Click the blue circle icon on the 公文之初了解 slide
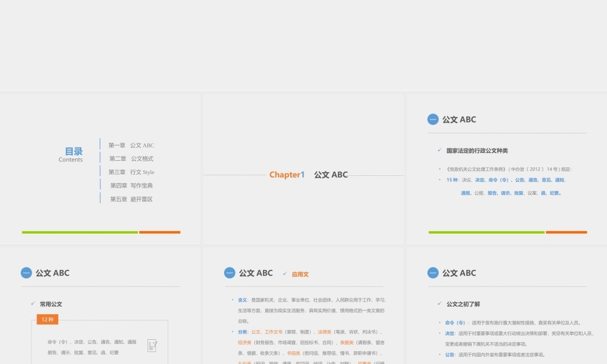The width and height of the screenshot is (607, 364). [433, 273]
